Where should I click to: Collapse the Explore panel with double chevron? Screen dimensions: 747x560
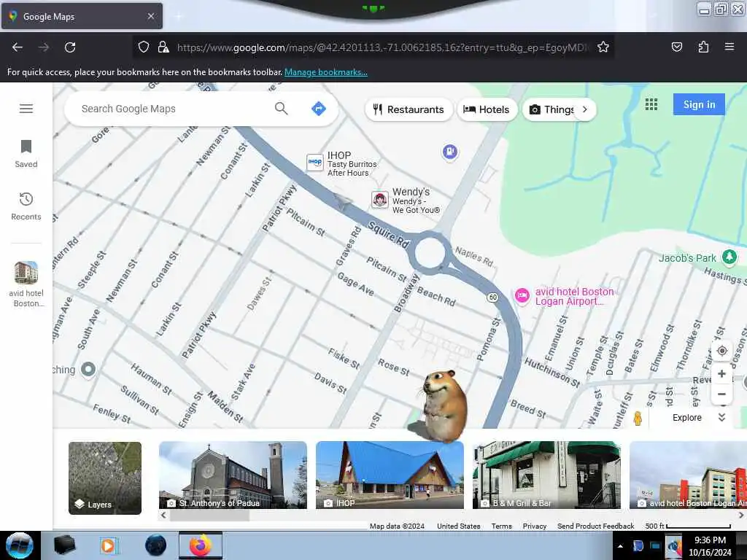pos(721,418)
